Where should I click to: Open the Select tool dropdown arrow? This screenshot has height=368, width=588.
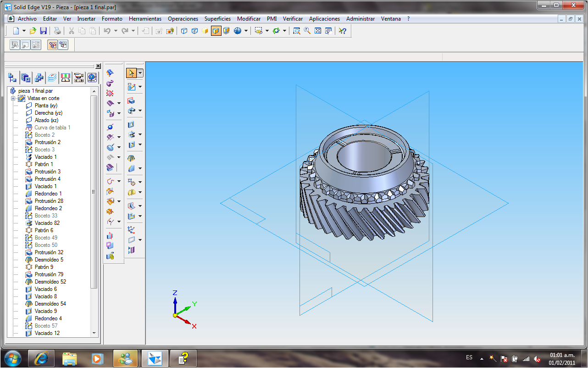click(140, 73)
